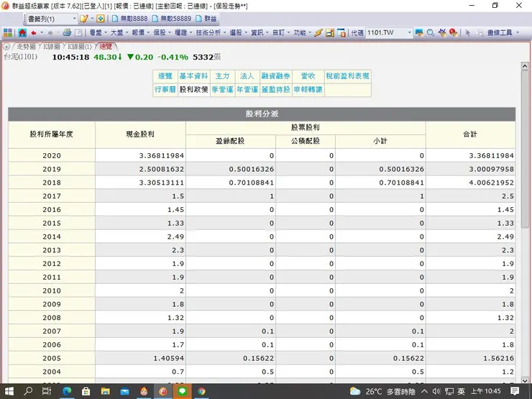Open the 融資融券 link
Viewport: 532px width, 399px height.
276,76
